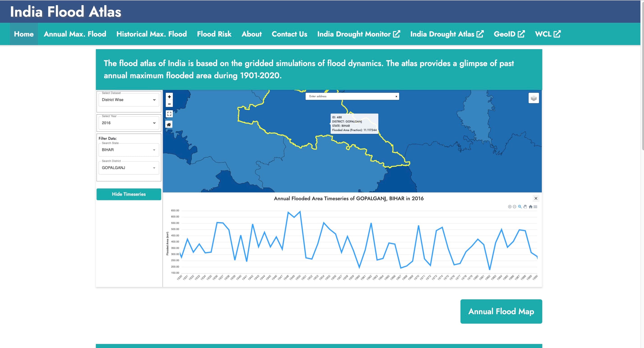The width and height of the screenshot is (644, 348).
Task: Close the timeseries chart panel
Action: (536, 198)
